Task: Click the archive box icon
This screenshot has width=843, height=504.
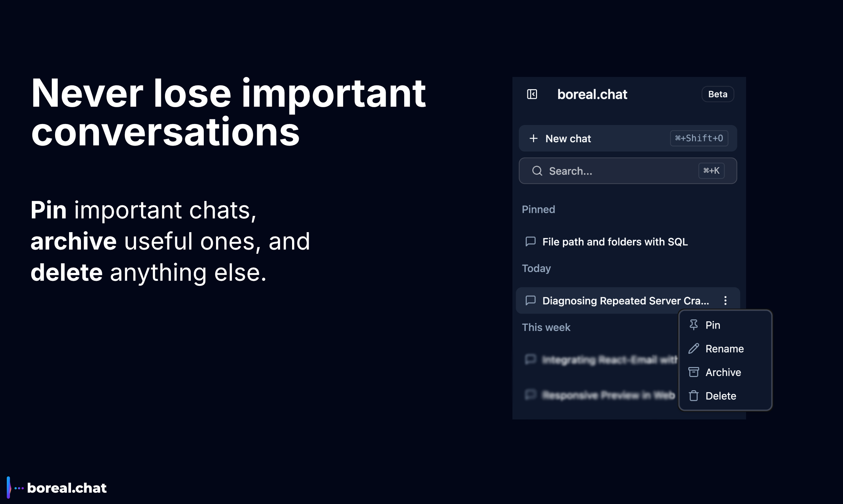Action: [693, 372]
